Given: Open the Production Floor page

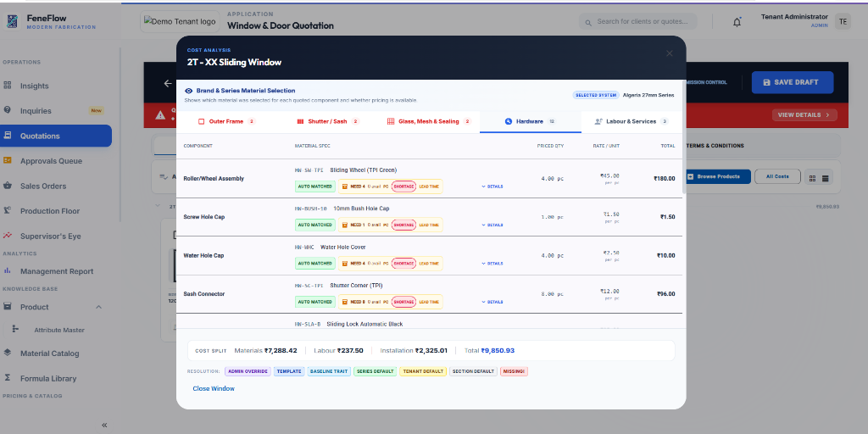Looking at the screenshot, I should pos(50,211).
